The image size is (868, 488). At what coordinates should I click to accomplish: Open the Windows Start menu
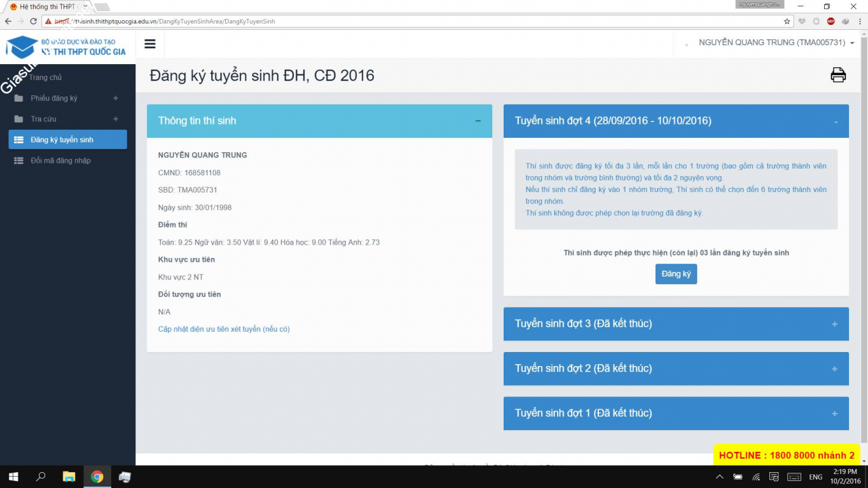click(x=13, y=477)
